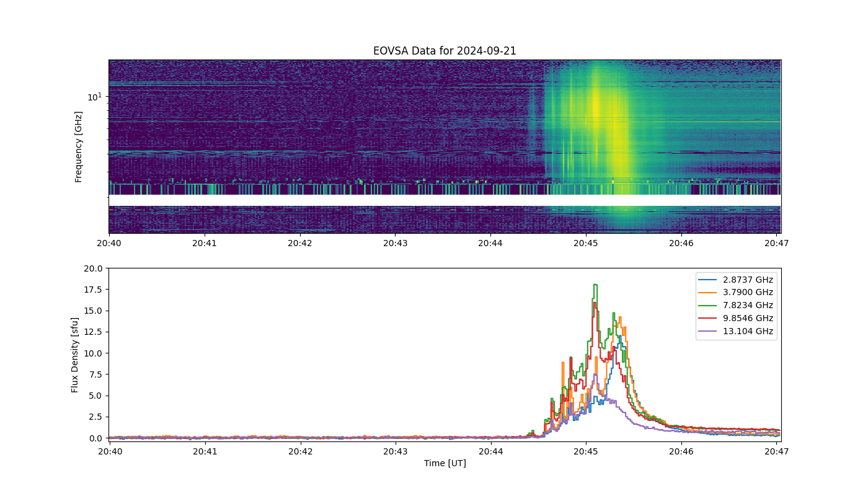Click the plot title 'EOVSA Data for 2024-09-21'
This screenshot has height=496, width=868.
tap(445, 51)
